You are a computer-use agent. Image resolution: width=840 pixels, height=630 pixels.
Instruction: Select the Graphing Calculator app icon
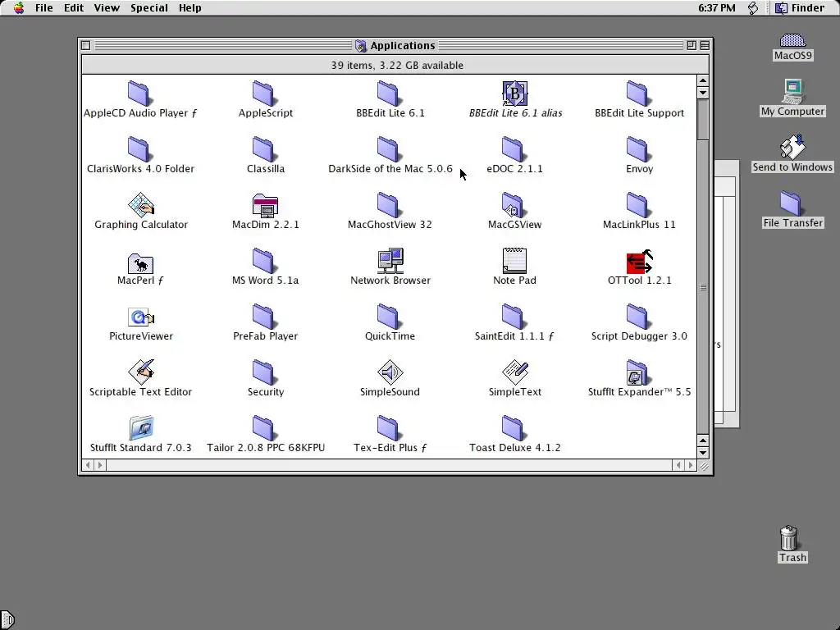(141, 204)
